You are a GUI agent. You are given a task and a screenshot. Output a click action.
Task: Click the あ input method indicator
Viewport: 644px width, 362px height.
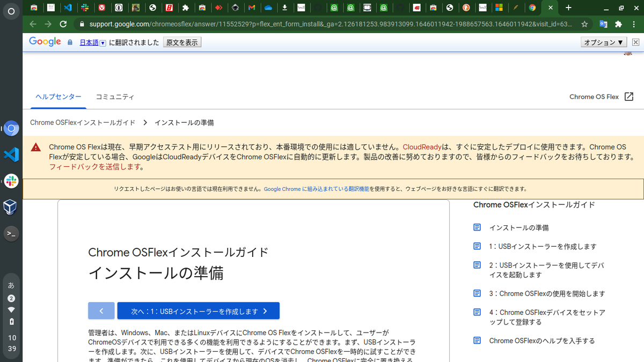11,285
